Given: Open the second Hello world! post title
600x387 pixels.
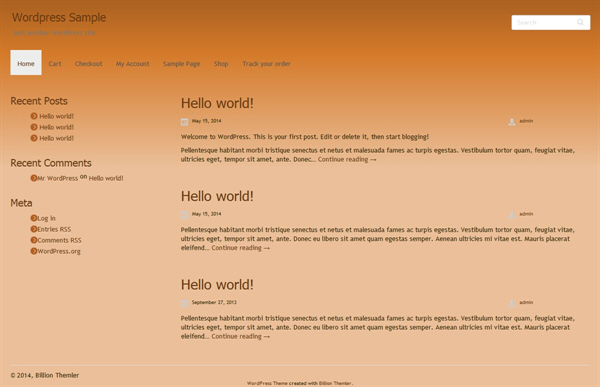Looking at the screenshot, I should [217, 196].
